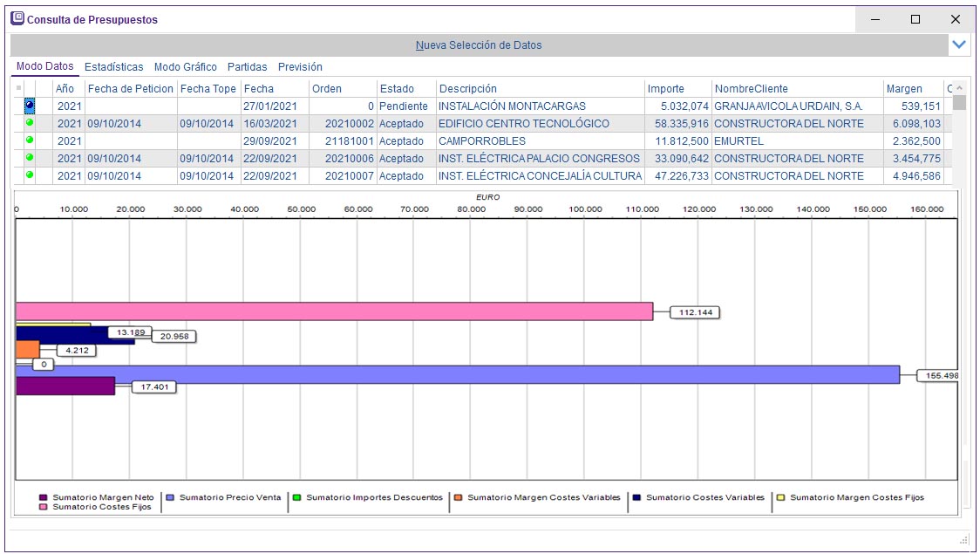
Task: Go to the Previsión tab
Action: [300, 67]
